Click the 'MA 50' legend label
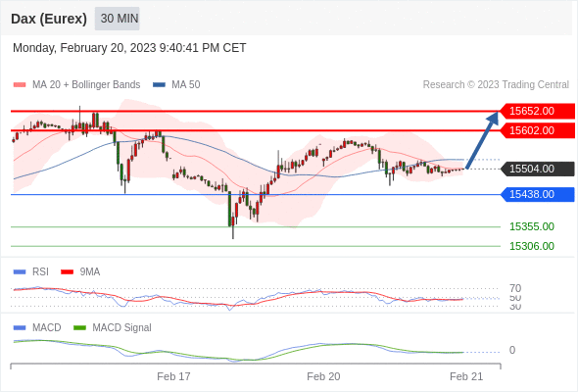 186,85
